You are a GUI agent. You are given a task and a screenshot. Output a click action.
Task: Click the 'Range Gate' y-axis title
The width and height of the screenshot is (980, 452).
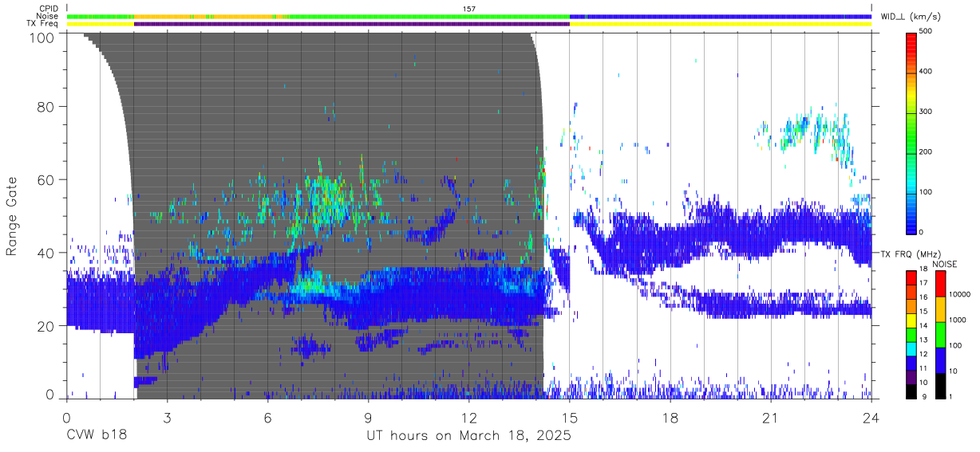pyautogui.click(x=12, y=214)
